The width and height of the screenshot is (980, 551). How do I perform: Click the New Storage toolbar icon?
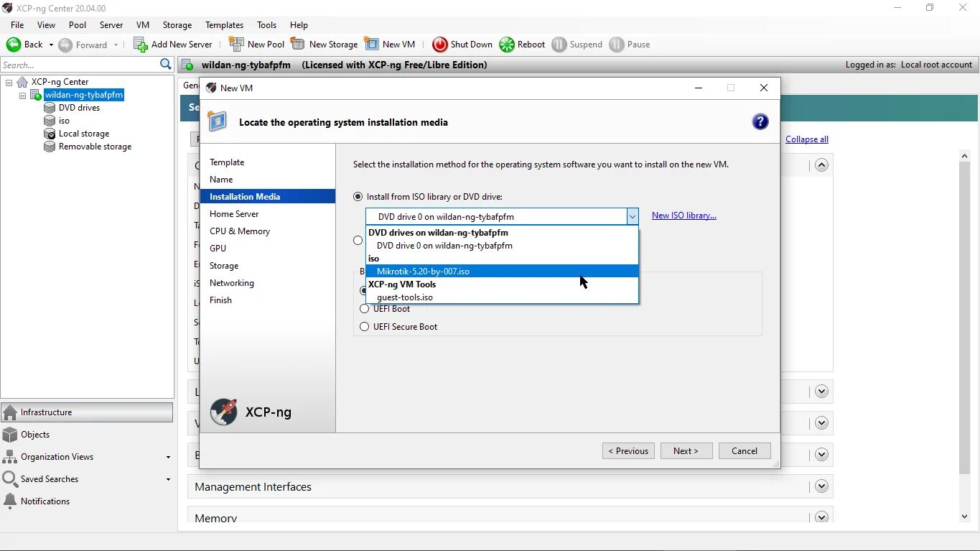point(298,45)
